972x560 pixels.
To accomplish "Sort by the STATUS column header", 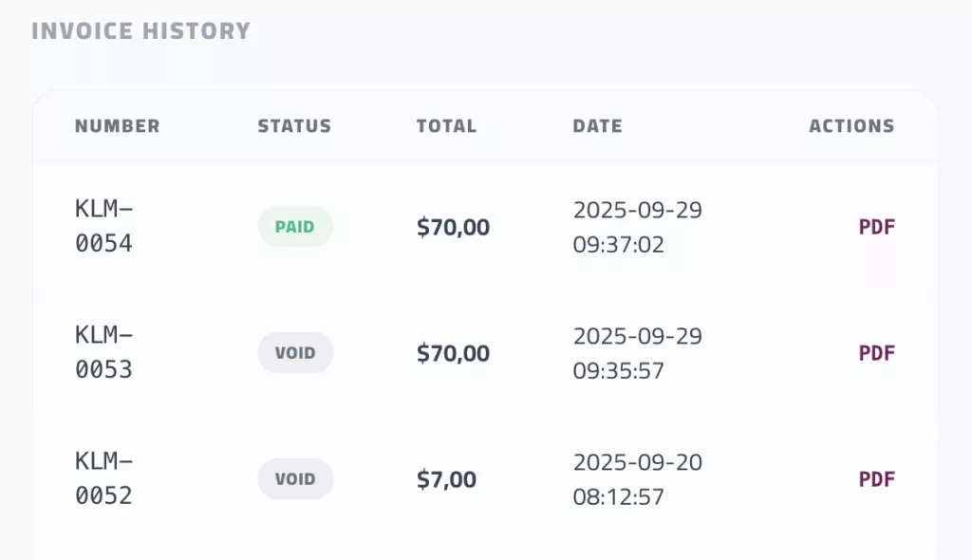I will [294, 125].
